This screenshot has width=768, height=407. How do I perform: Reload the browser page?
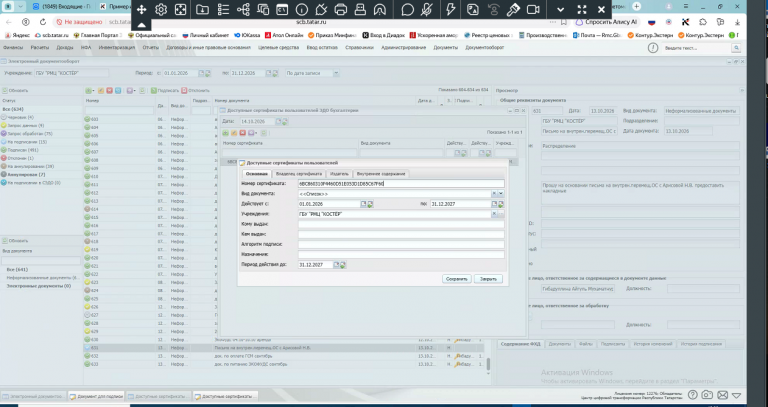[43, 22]
